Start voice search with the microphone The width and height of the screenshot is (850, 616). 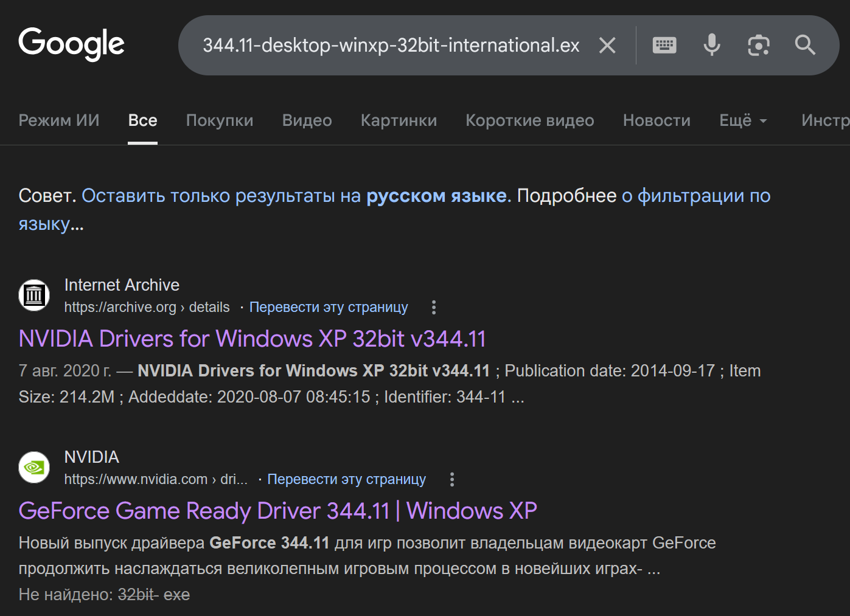click(x=712, y=45)
